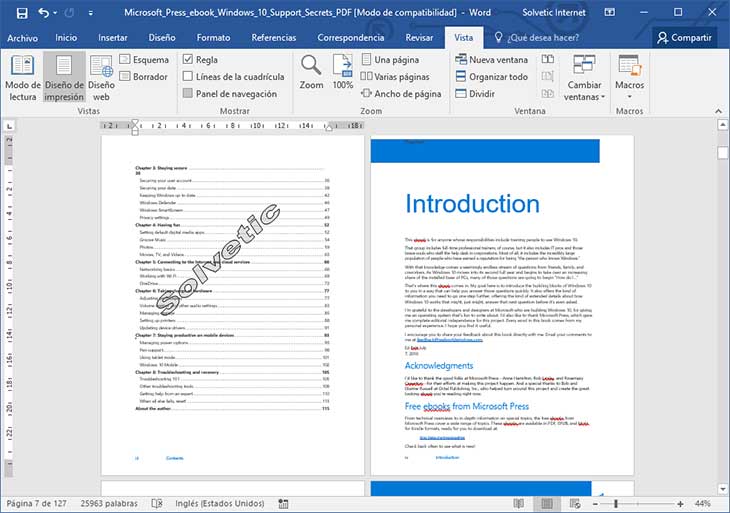Customize the Quick Access Toolbar
Screen dimensions: 730x513
point(90,13)
